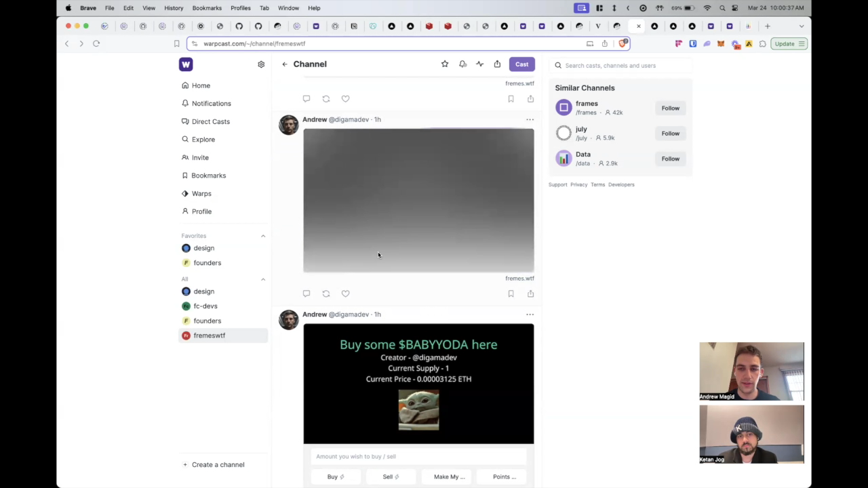Open Warpcast settings gear icon
The height and width of the screenshot is (488, 868).
(261, 64)
